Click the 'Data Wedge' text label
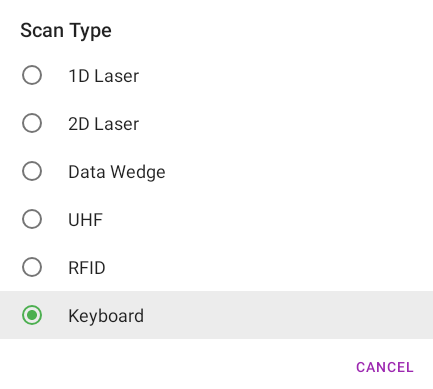Image resolution: width=433 pixels, height=389 pixels. 117,172
